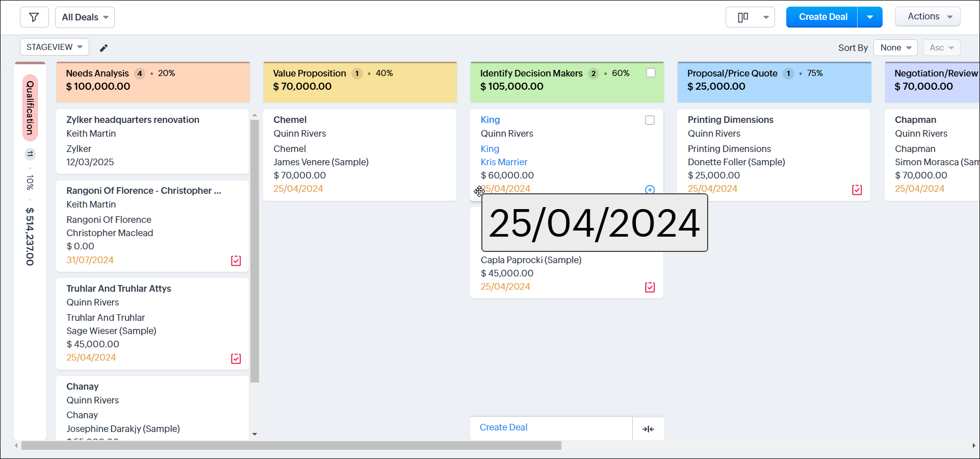Click activity check icon on Printing Dimensions card
980x459 pixels.
coord(857,189)
